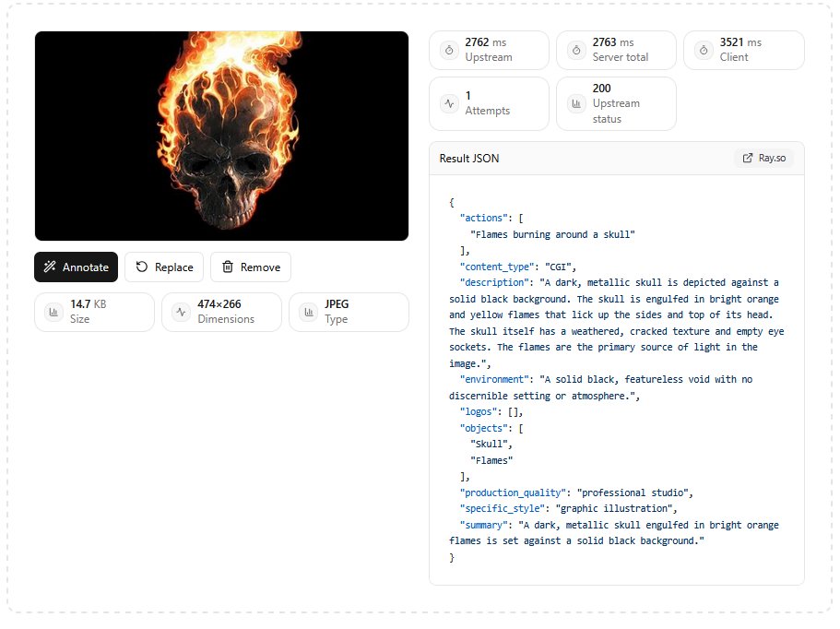
Task: Click the 1 Attempts value
Action: point(468,96)
